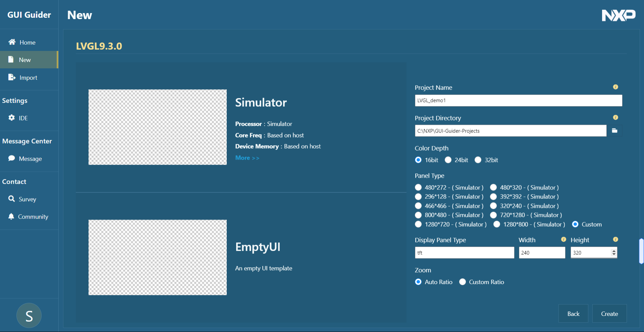The height and width of the screenshot is (332, 644).
Task: Click the Project Directory input field
Action: coord(511,131)
